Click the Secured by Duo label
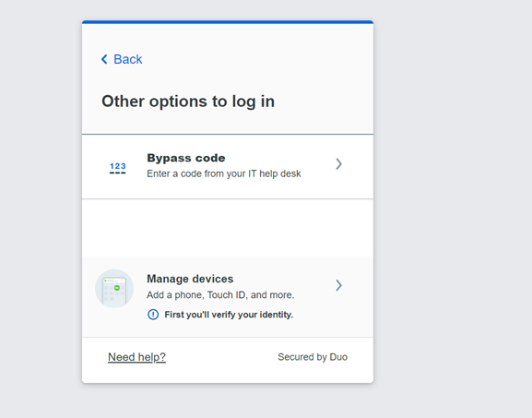The image size is (532, 418). [313, 357]
